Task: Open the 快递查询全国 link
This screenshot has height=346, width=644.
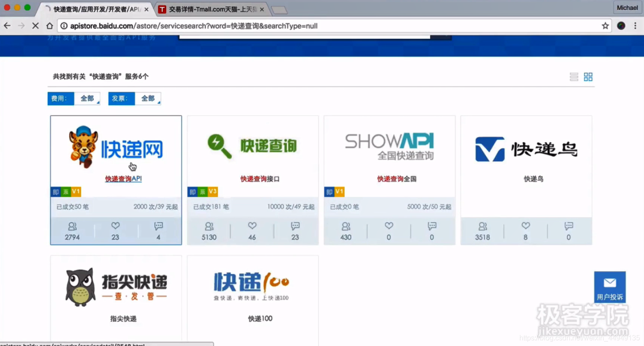Action: pos(397,179)
